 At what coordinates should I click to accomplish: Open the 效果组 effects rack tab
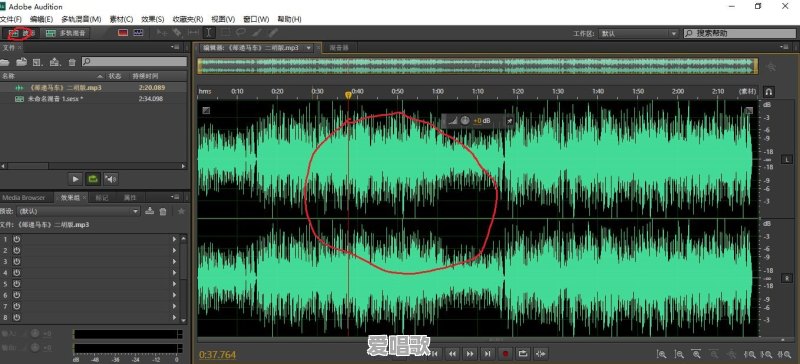[x=70, y=198]
